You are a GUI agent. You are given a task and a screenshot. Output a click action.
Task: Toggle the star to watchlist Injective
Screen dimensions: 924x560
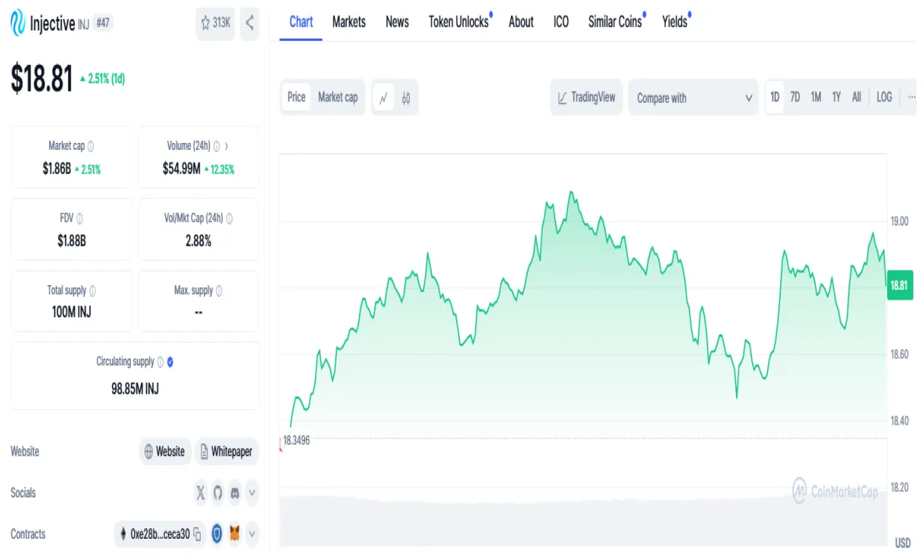205,24
